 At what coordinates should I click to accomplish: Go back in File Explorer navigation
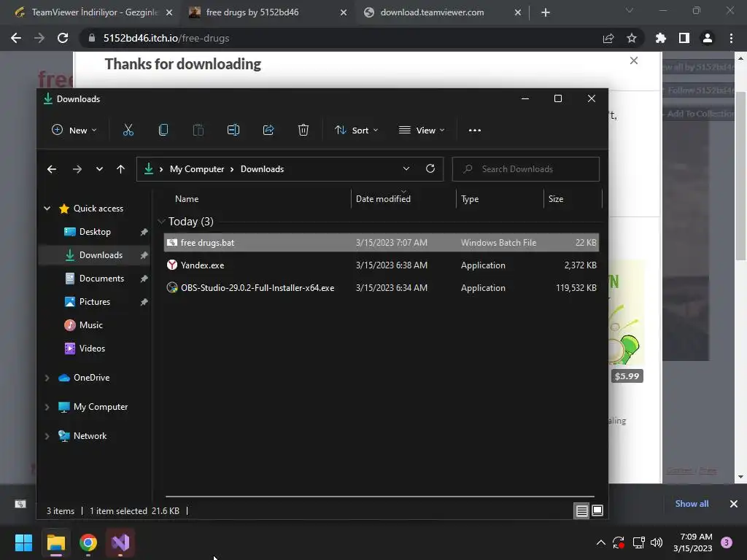pos(52,169)
